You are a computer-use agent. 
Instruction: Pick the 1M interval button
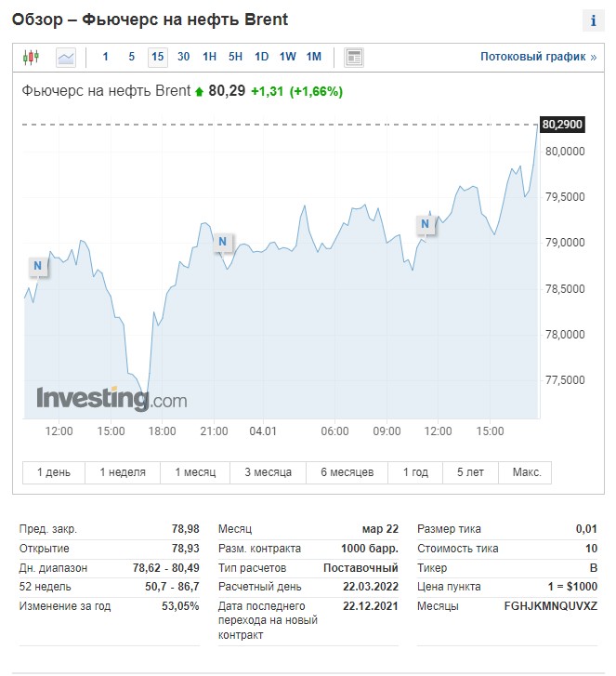pos(313,58)
